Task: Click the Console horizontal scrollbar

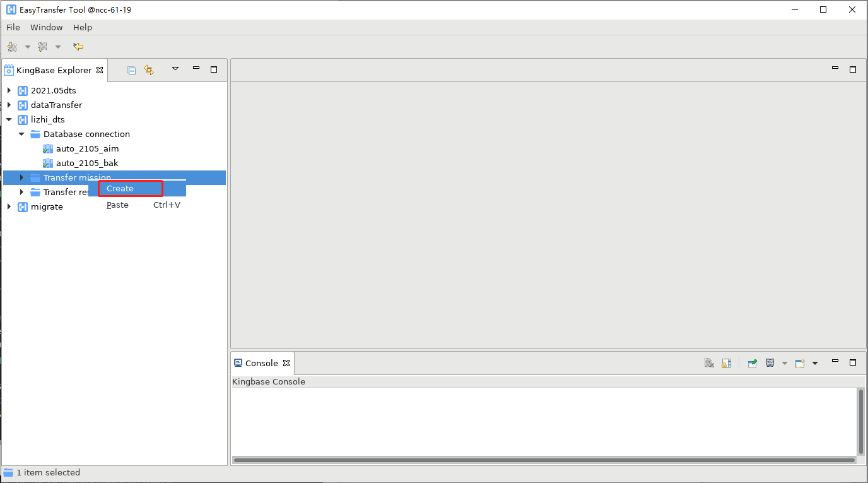Action: (x=544, y=460)
